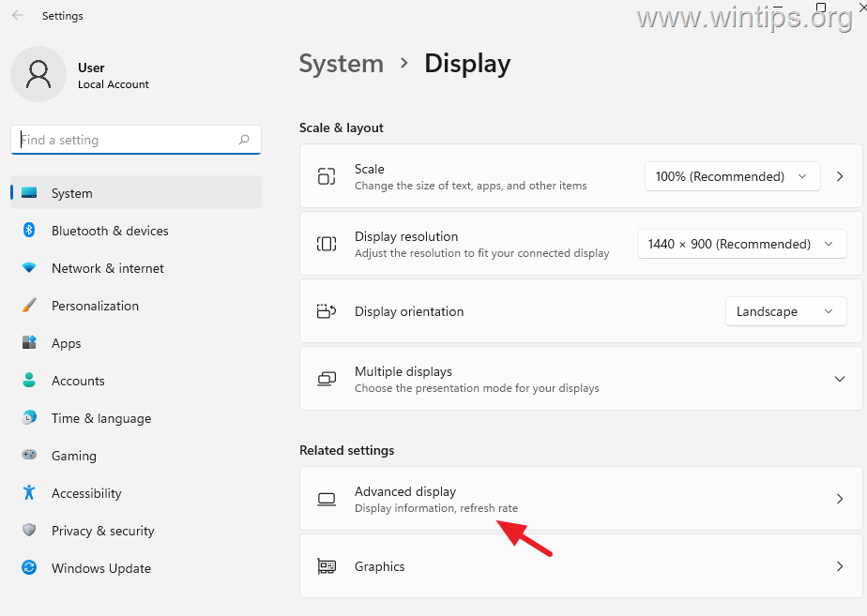Viewport: 867px width, 616px height.
Task: Click the Display orientation icon
Action: (327, 311)
